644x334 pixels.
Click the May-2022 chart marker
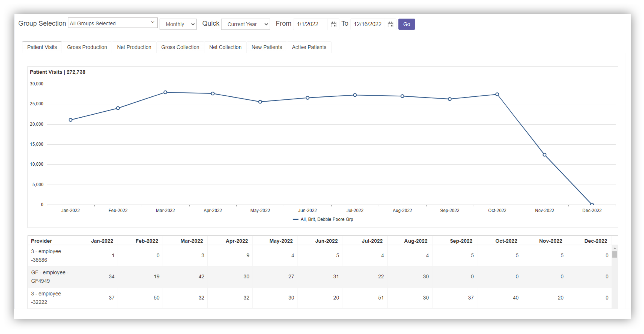click(260, 102)
